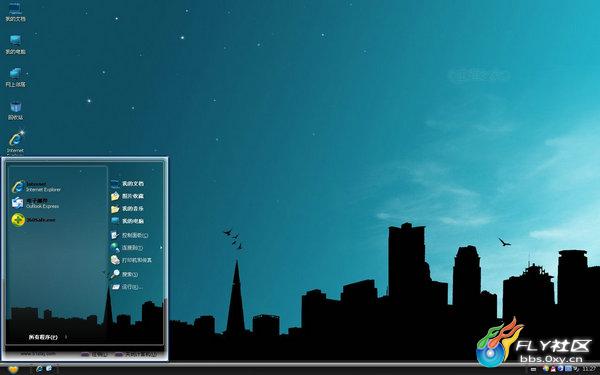Launch Internet Explorer from quick launch bar
Viewport: 600px width, 375px height.
pyautogui.click(x=39, y=368)
